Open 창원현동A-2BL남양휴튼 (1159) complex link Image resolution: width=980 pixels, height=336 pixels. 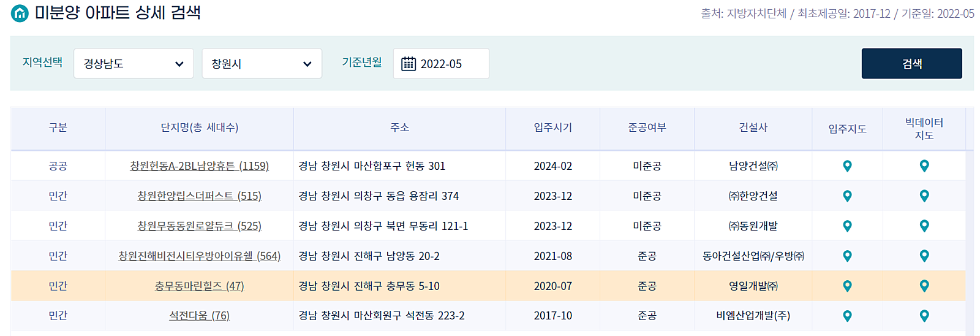[199, 166]
